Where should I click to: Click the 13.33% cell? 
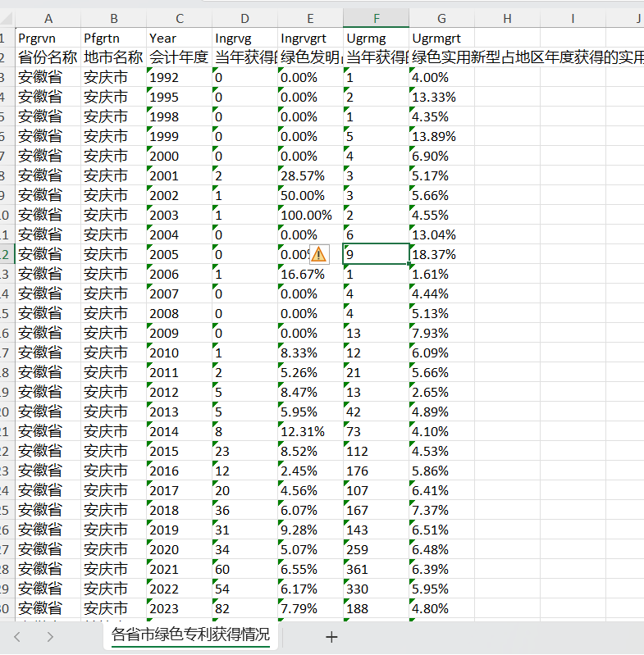click(441, 97)
